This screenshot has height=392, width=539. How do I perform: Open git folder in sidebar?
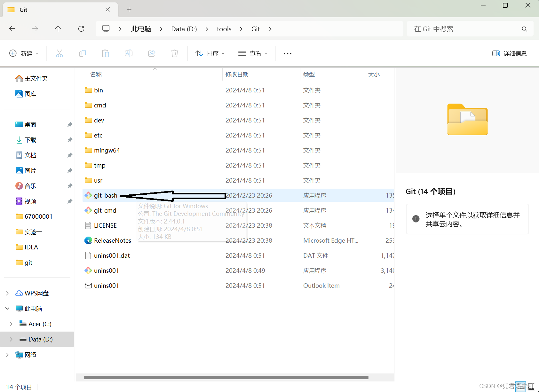(24, 263)
